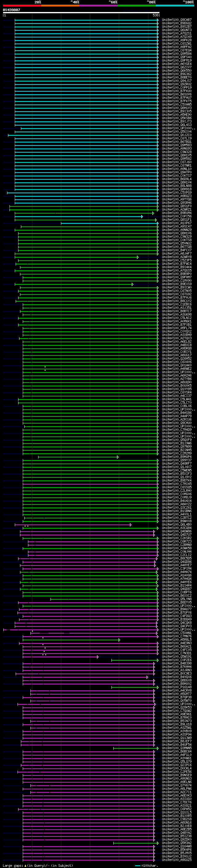Select the UniRef100_B5XIF3 label

(x=177, y=474)
